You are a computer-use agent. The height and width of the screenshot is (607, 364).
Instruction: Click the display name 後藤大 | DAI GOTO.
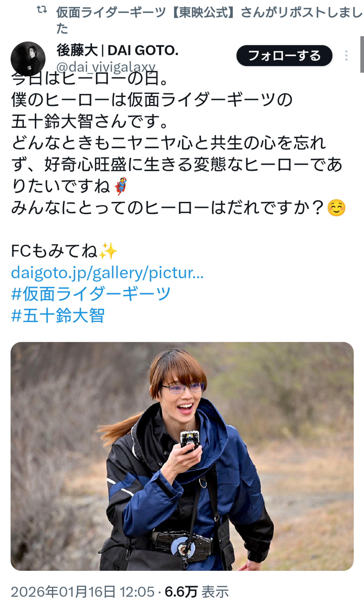click(117, 50)
